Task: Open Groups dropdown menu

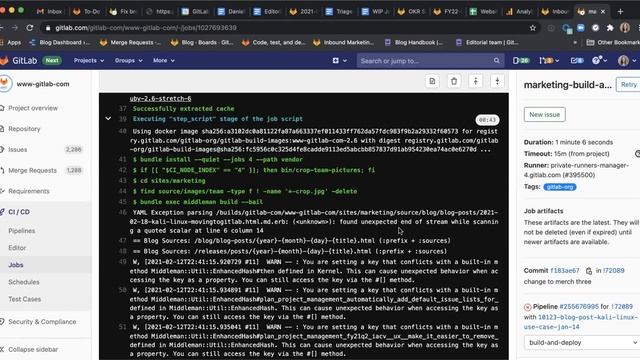Action: click(129, 60)
